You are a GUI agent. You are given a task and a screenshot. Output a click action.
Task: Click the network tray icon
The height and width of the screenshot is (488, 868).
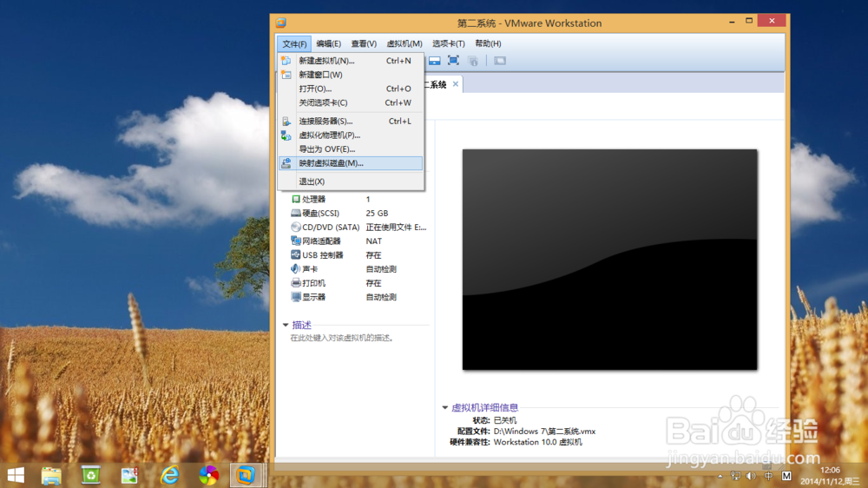click(x=735, y=476)
